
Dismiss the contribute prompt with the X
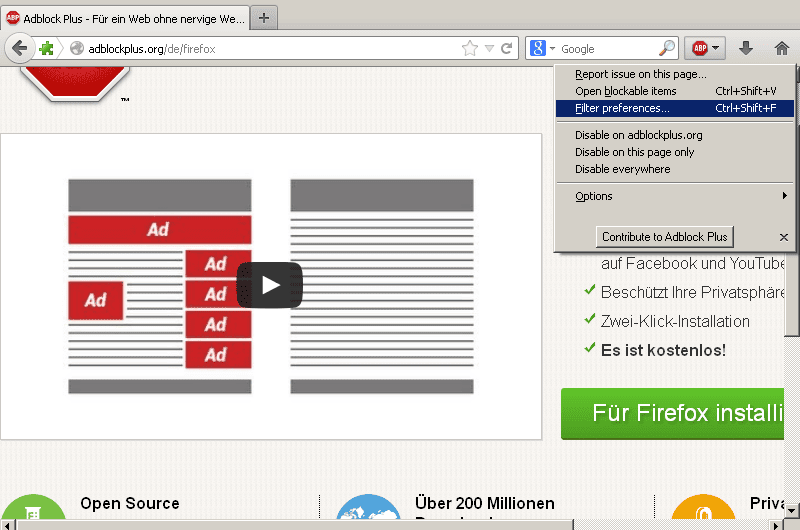click(784, 237)
